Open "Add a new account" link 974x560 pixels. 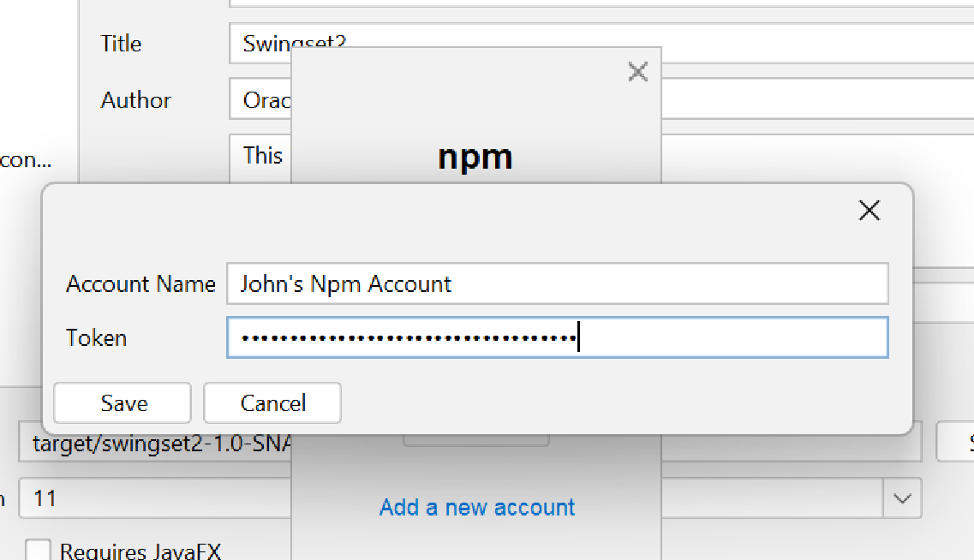476,507
